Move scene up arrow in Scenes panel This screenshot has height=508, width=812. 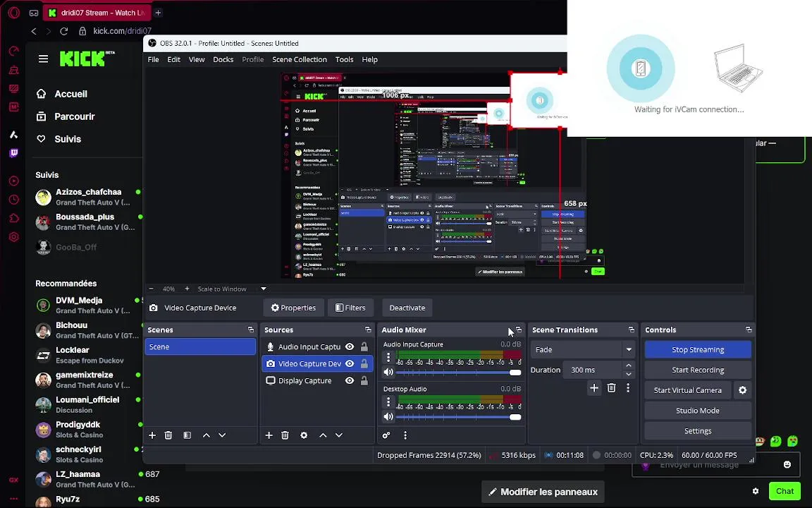pos(206,435)
